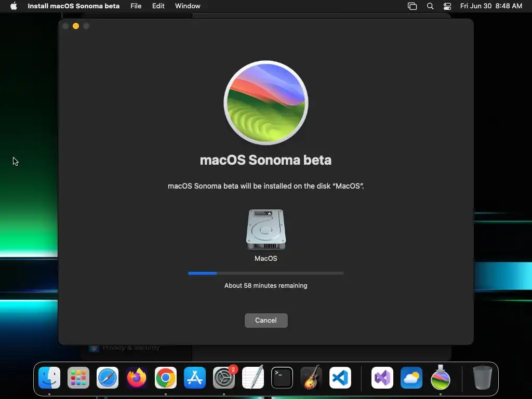Open the File menu
532x399 pixels.
point(136,6)
